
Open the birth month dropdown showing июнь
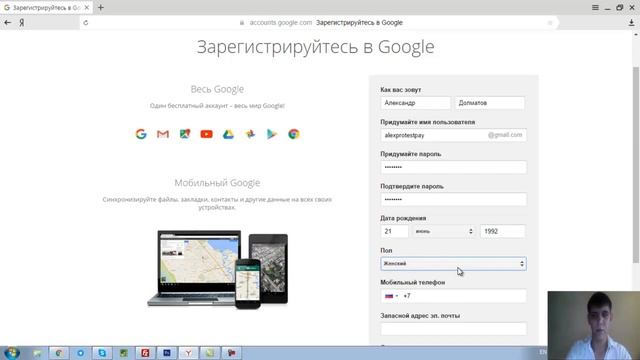(444, 231)
